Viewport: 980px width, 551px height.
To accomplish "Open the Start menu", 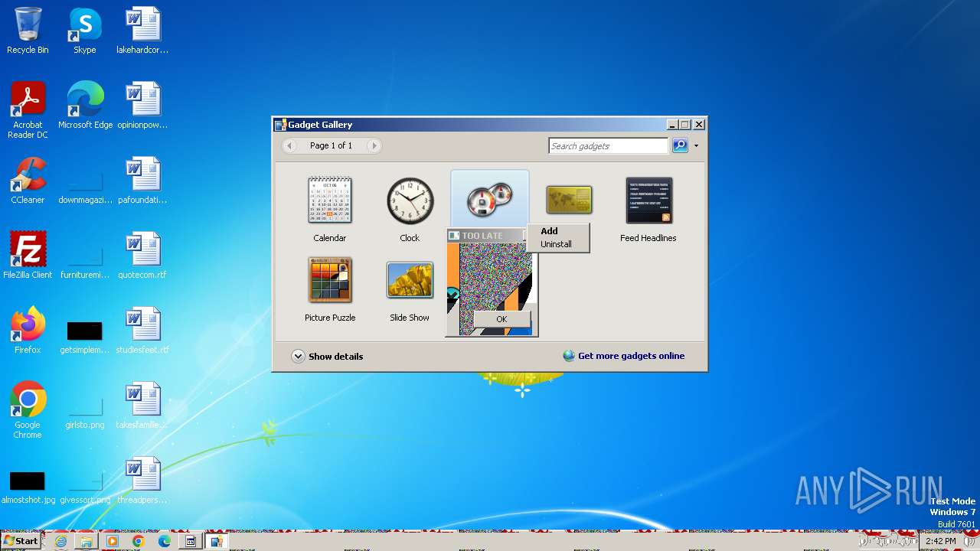I will (x=21, y=541).
